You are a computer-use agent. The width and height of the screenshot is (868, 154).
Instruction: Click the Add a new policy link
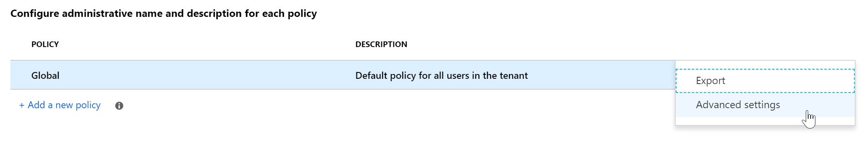[x=60, y=105]
